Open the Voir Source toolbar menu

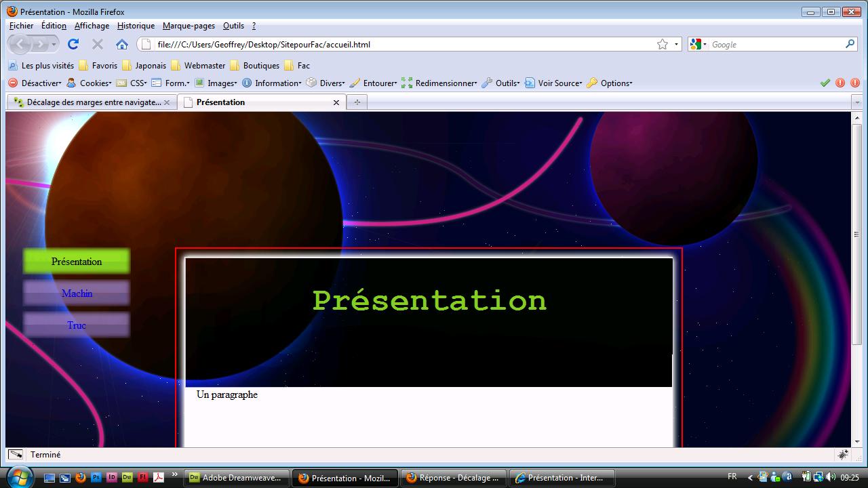click(553, 83)
